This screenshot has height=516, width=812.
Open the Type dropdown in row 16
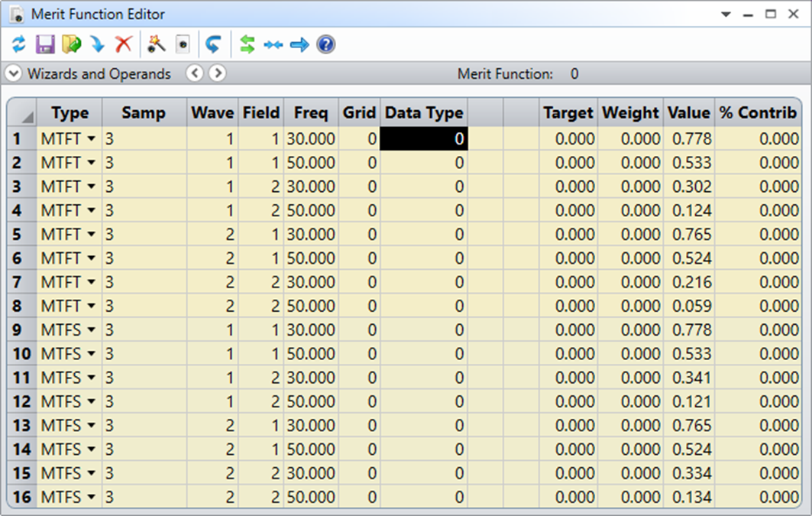(x=92, y=498)
